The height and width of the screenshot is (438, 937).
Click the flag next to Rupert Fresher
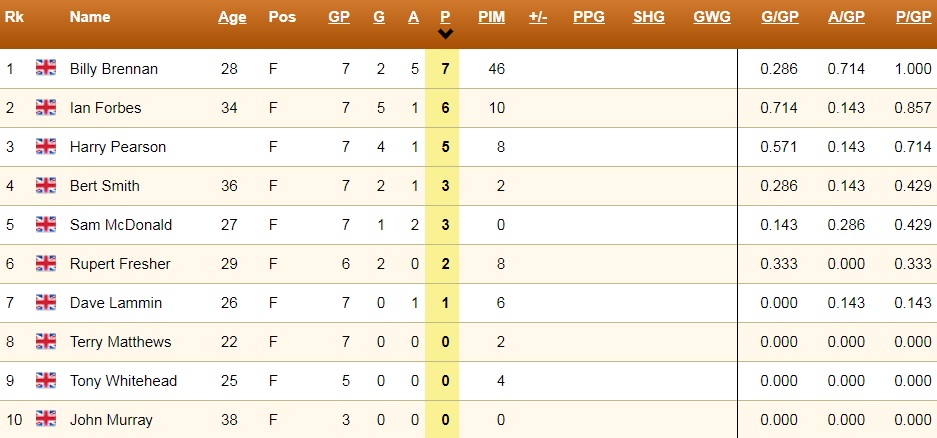[46, 263]
